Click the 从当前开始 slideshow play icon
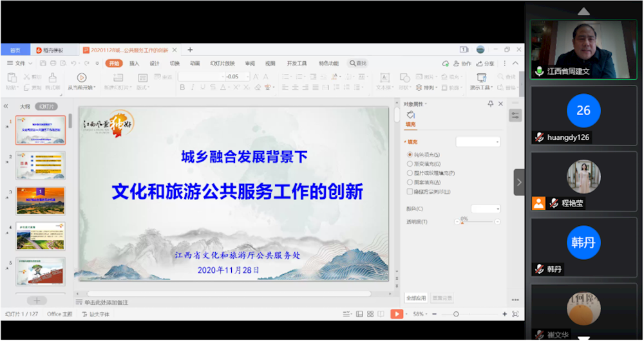This screenshot has height=341, width=644. click(x=81, y=77)
